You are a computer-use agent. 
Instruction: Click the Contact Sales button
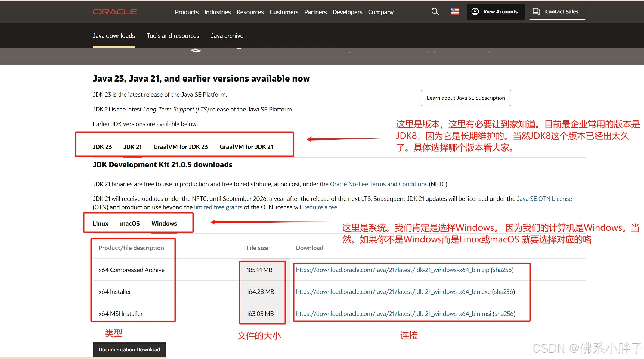557,11
